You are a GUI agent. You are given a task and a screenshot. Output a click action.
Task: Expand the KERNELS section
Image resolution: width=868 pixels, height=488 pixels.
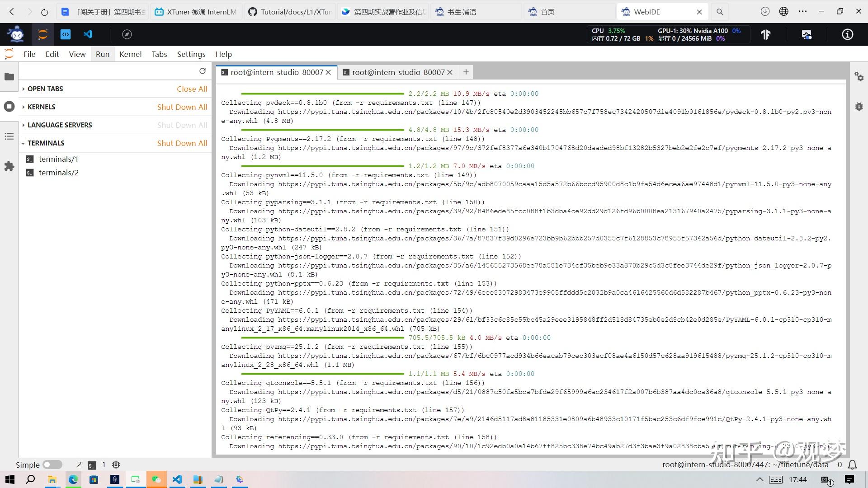tap(41, 107)
